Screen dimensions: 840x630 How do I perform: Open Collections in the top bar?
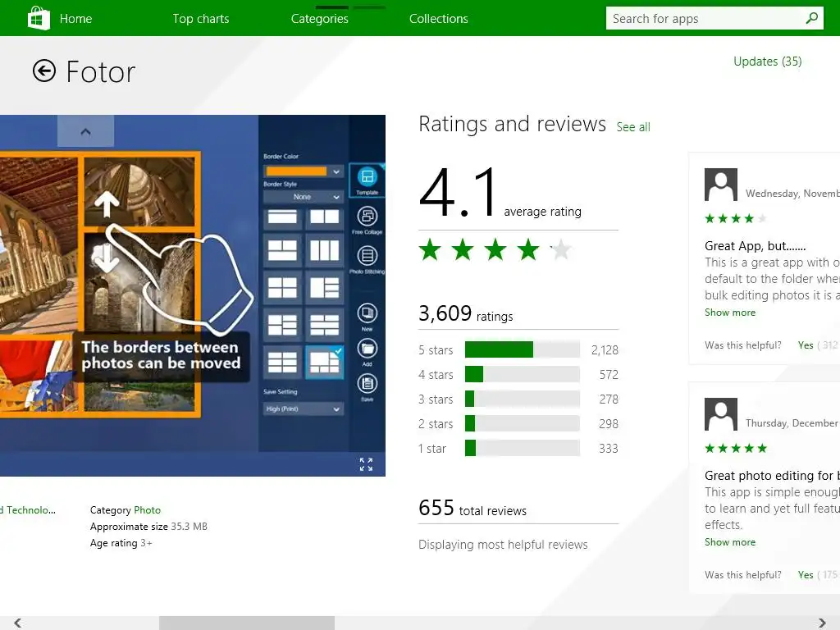click(x=438, y=19)
